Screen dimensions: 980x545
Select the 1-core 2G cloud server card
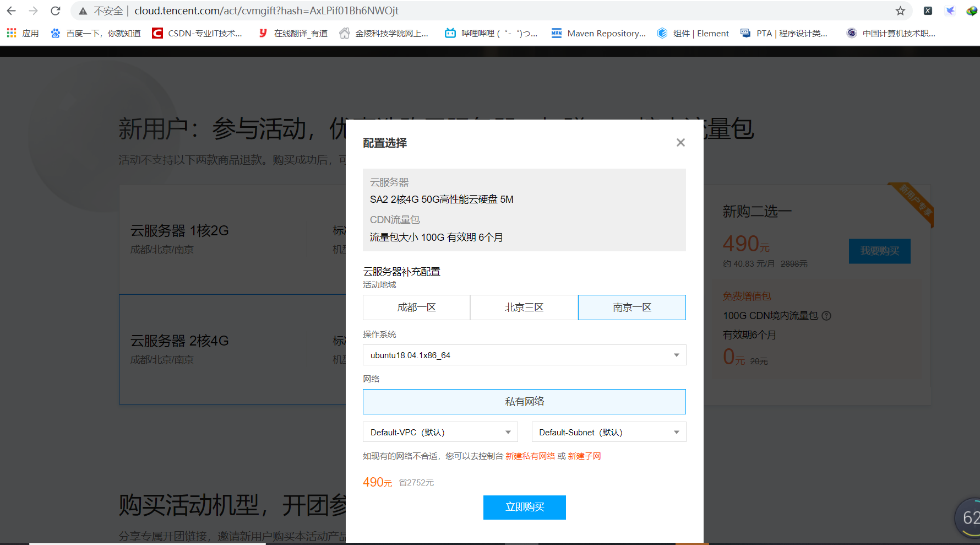click(x=232, y=239)
